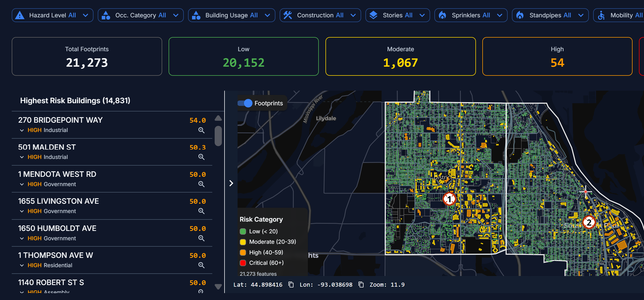Expand details for 1 Mendota West Rd
The height and width of the screenshot is (300, 644).
click(x=22, y=184)
